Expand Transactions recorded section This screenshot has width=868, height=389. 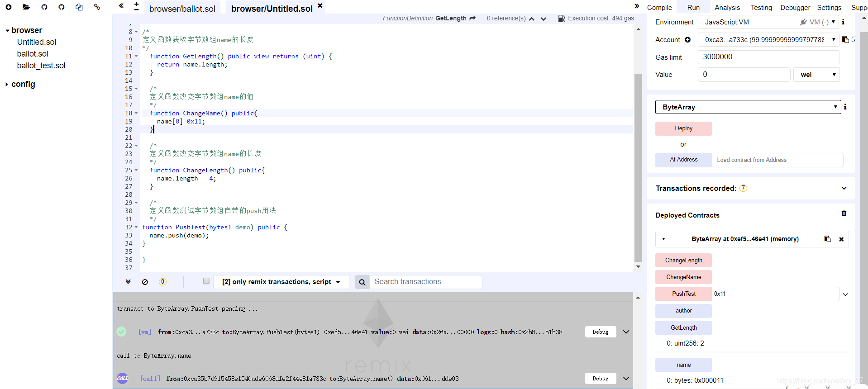click(844, 188)
